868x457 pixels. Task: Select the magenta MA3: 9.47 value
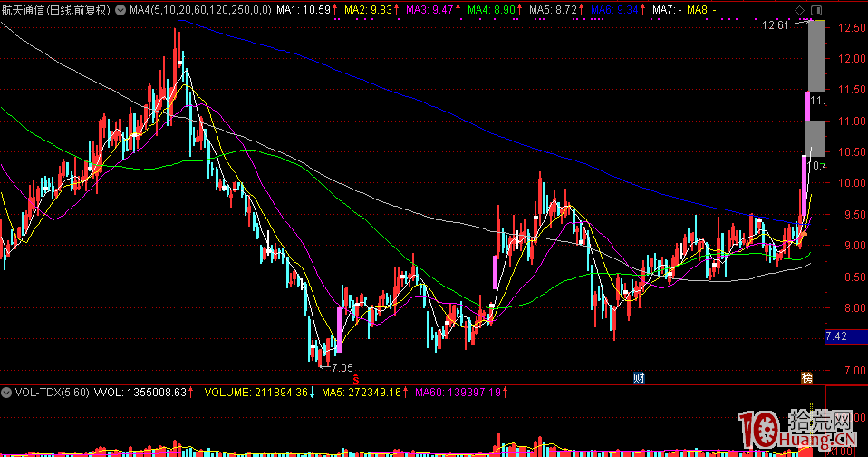pyautogui.click(x=429, y=10)
